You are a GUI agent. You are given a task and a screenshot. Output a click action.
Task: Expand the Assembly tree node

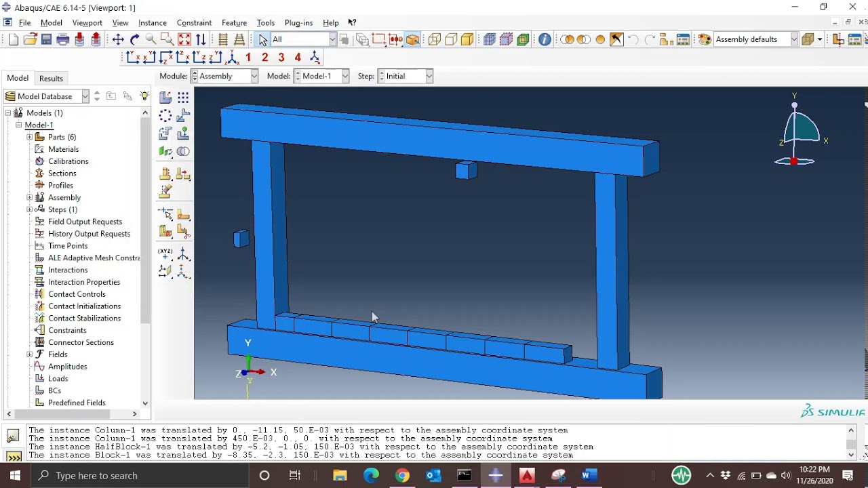tap(30, 197)
